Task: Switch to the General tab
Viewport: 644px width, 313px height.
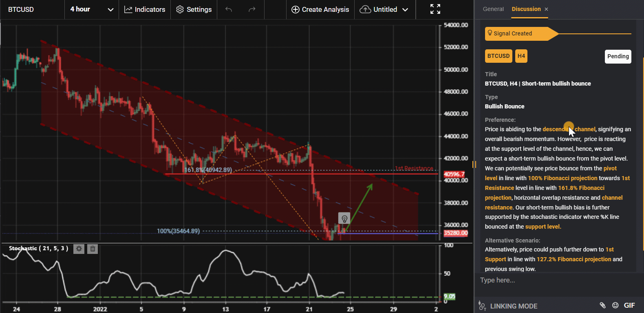Action: point(493,9)
